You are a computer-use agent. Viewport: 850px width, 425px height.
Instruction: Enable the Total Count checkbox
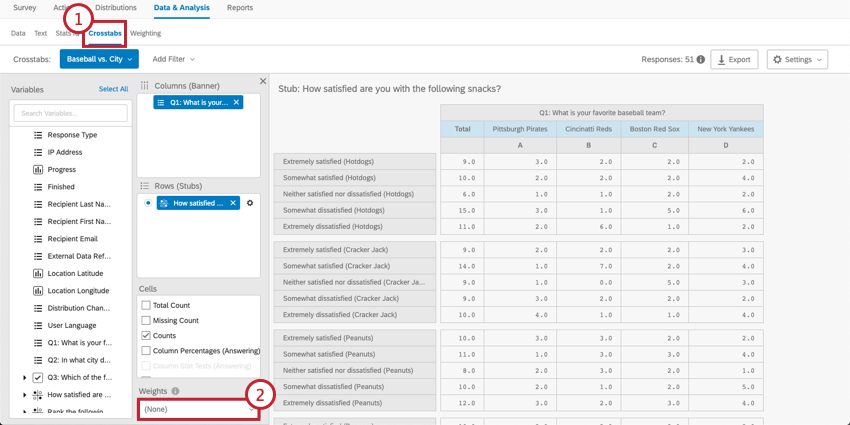[x=147, y=305]
